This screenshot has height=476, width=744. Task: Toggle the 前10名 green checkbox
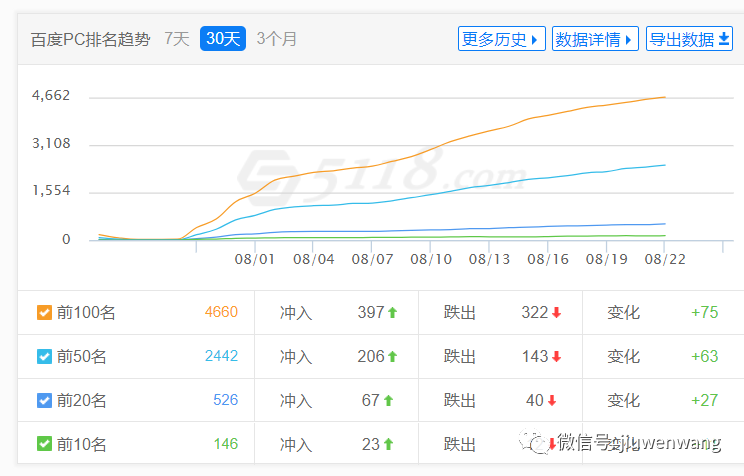pyautogui.click(x=44, y=444)
